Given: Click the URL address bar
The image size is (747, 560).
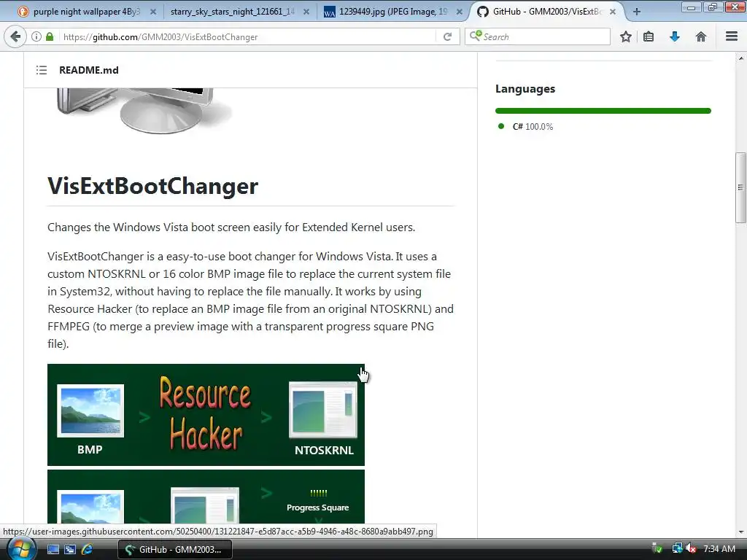Looking at the screenshot, I should tap(248, 36).
